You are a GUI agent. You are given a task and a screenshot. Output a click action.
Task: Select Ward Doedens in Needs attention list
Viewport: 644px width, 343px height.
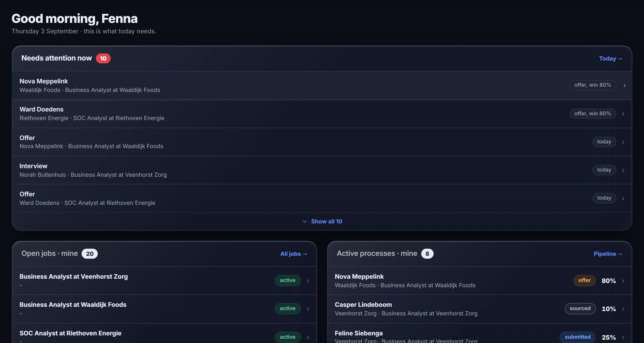click(x=322, y=114)
